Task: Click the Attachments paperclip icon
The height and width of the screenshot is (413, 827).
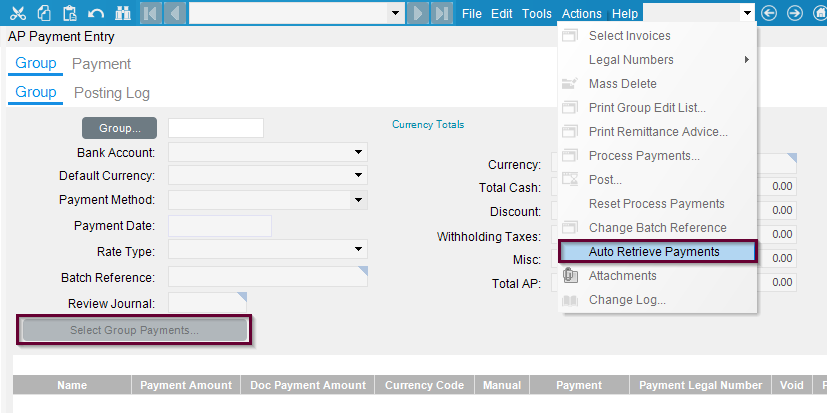Action: point(570,276)
